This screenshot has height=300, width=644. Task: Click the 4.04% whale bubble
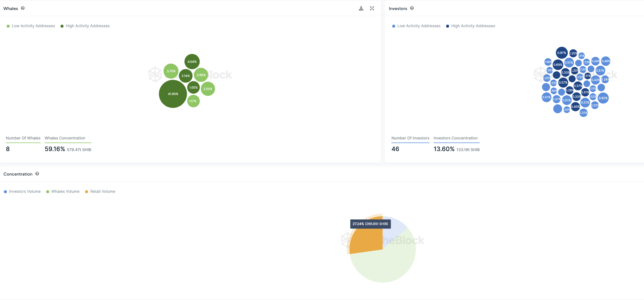(192, 61)
